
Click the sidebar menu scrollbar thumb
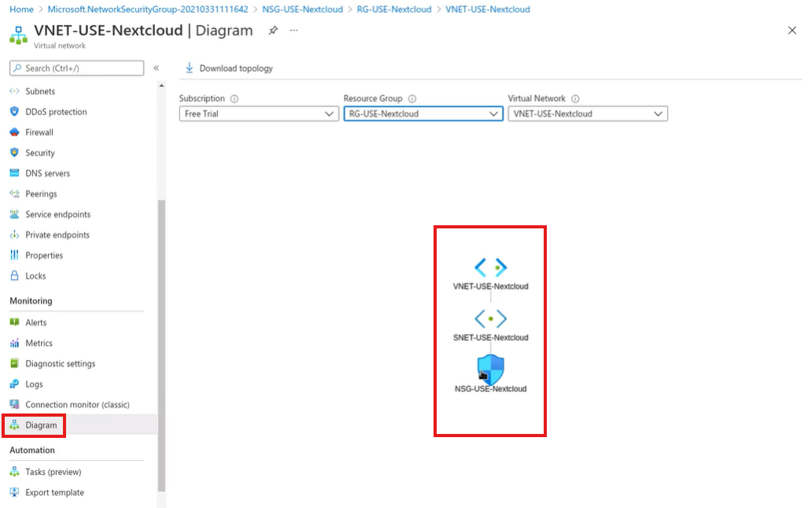161,345
